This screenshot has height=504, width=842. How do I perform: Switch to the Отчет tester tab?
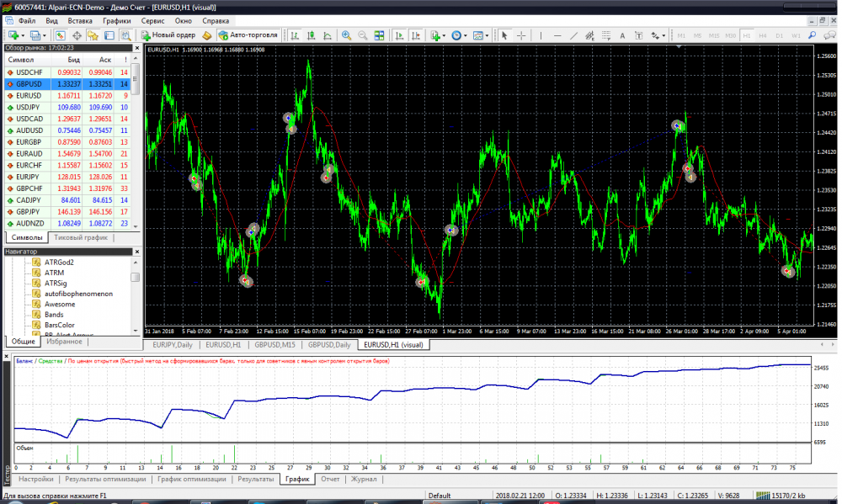point(330,479)
